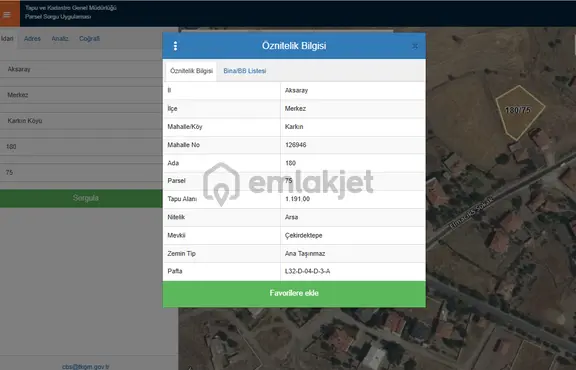The image size is (576, 370).
Task: Click the Mahalle/Köy value Karkın in the table
Action: (294, 127)
